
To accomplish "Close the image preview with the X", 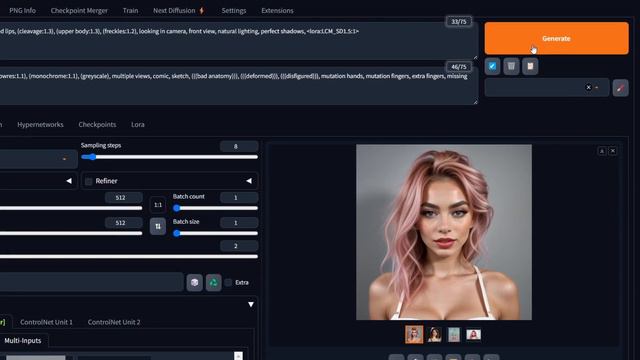I will pos(613,151).
